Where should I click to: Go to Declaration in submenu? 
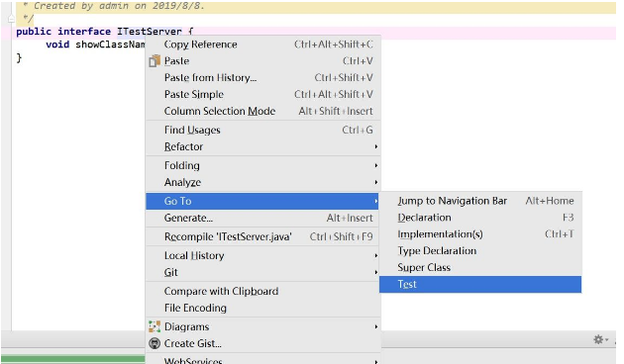(x=480, y=218)
